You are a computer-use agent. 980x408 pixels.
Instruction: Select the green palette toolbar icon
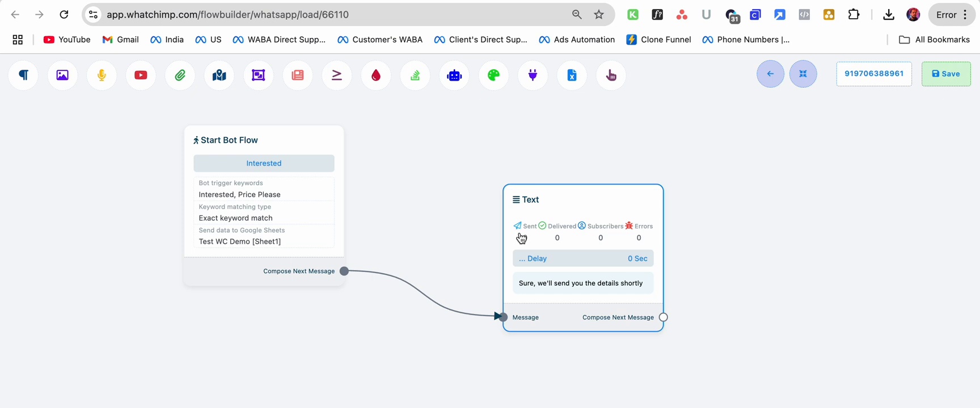pyautogui.click(x=494, y=75)
